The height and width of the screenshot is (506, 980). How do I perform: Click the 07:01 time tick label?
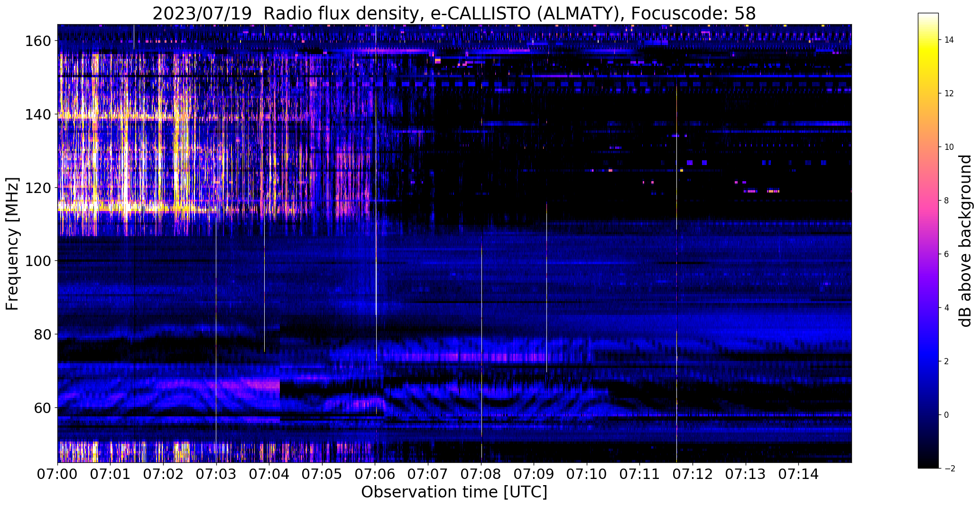coord(111,473)
